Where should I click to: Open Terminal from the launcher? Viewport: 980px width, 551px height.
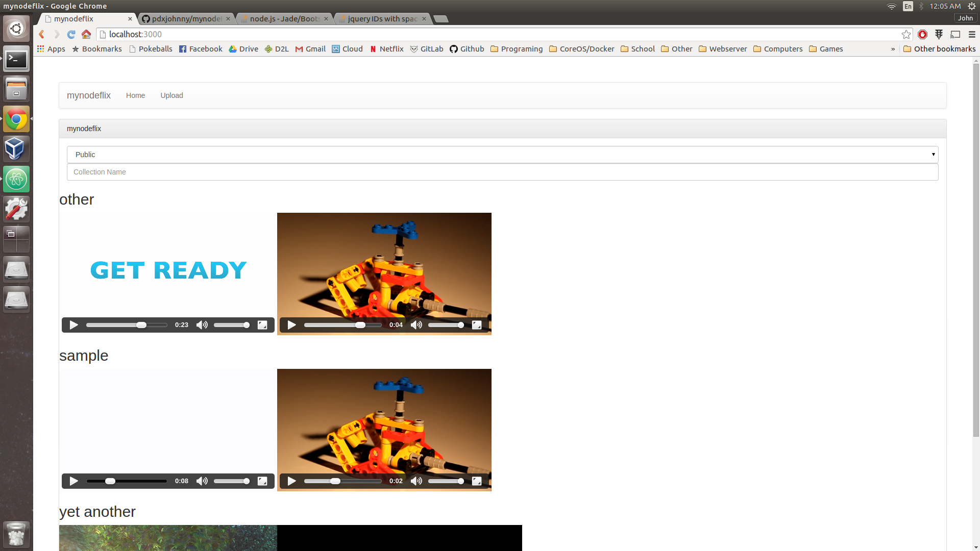click(16, 59)
